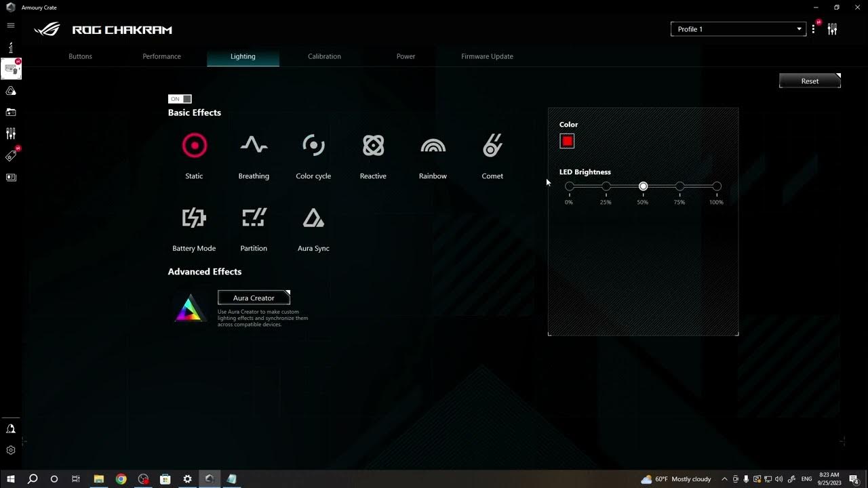Select the Battery Mode effect
Image resolution: width=868 pixels, height=488 pixels.
[194, 218]
